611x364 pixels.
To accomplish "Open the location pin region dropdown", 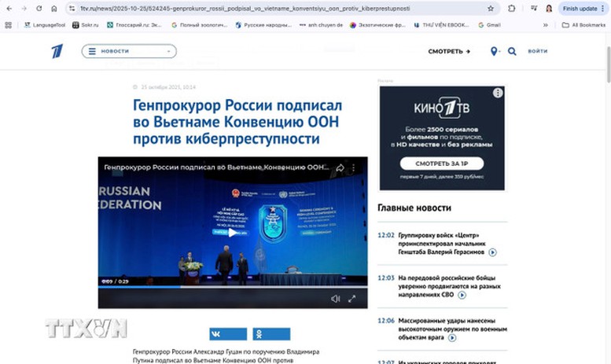I will (495, 51).
